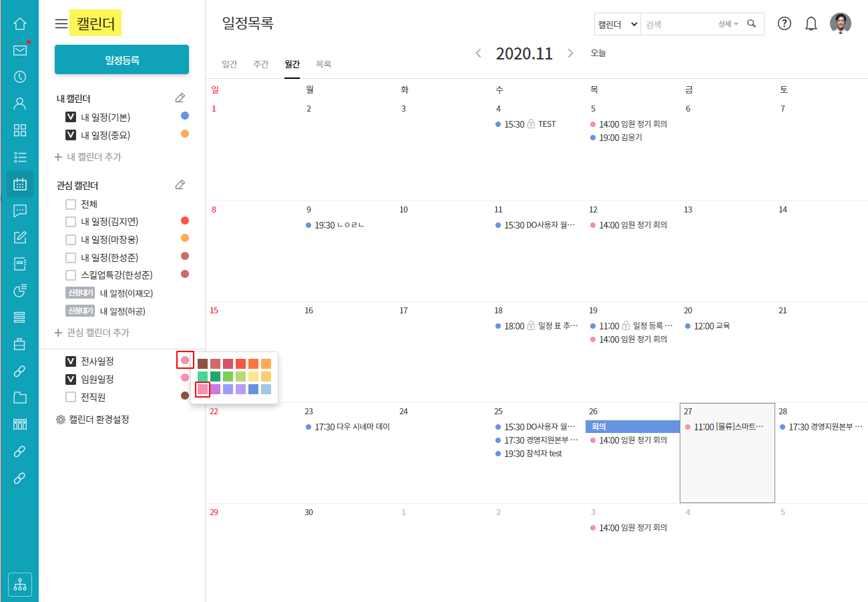Click the 일정등록 button
The height and width of the screenshot is (602, 868).
122,60
